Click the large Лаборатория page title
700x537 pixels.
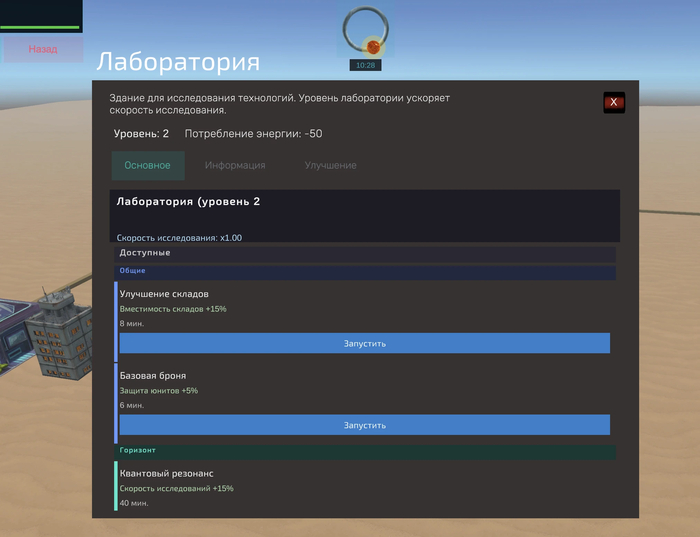point(178,61)
